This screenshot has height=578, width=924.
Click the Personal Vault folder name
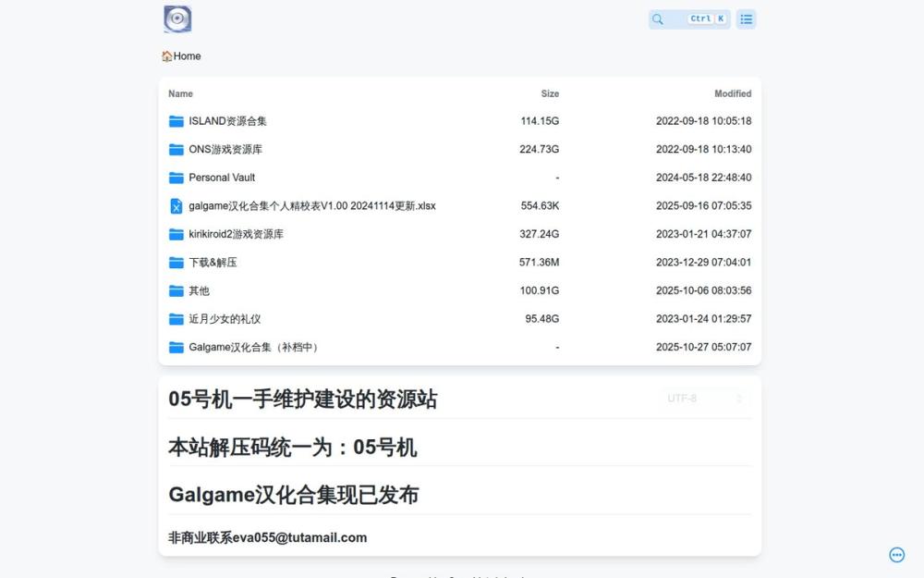point(222,178)
